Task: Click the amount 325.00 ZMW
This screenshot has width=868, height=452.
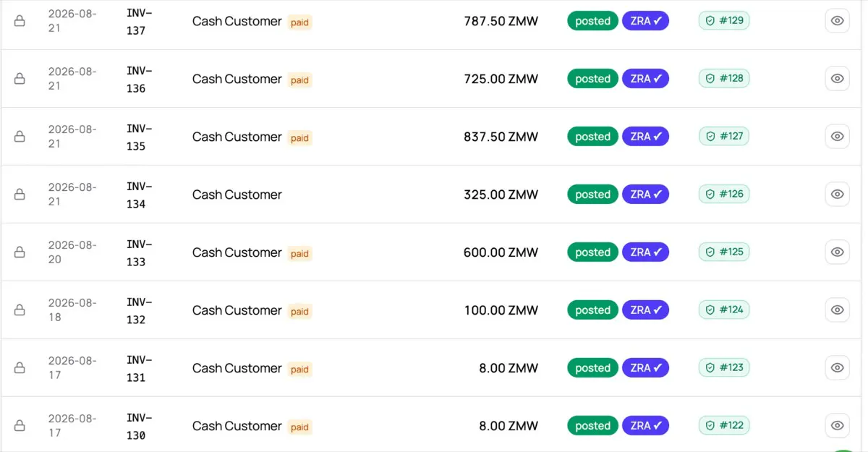Action: pyautogui.click(x=501, y=195)
